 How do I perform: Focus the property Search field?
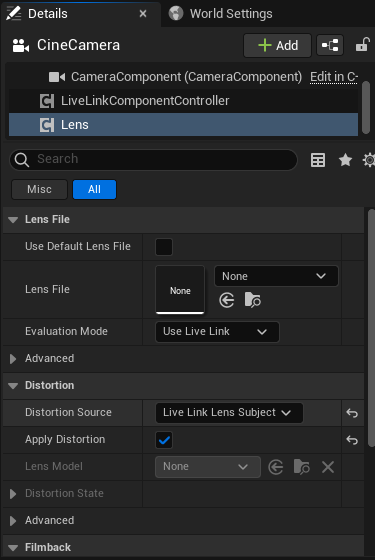point(154,160)
